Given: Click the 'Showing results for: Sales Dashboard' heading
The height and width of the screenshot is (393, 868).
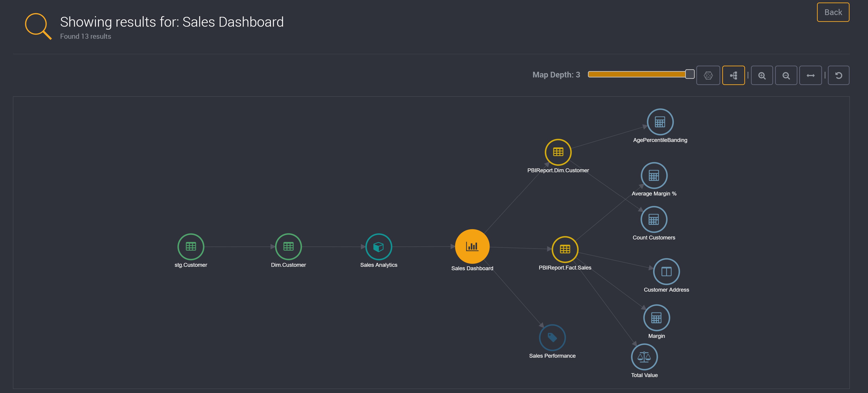Looking at the screenshot, I should [172, 22].
